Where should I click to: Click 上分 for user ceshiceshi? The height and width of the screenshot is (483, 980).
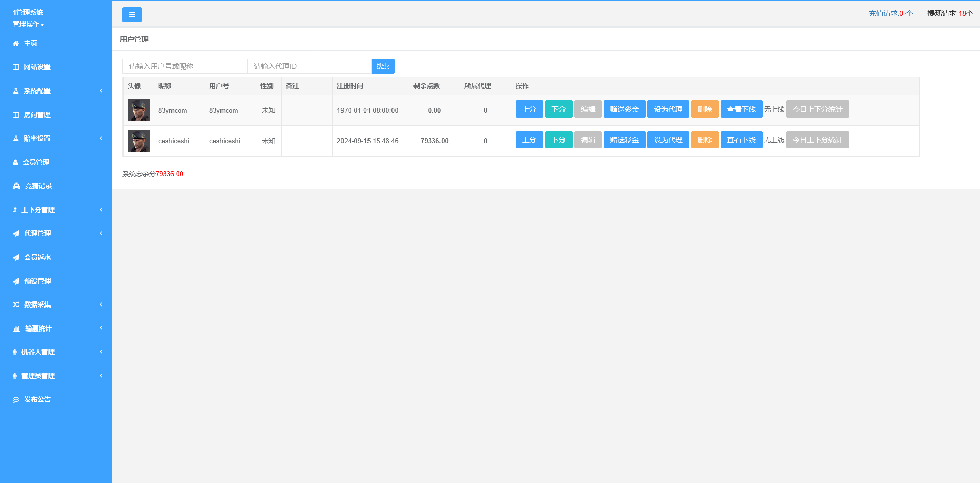pos(529,140)
